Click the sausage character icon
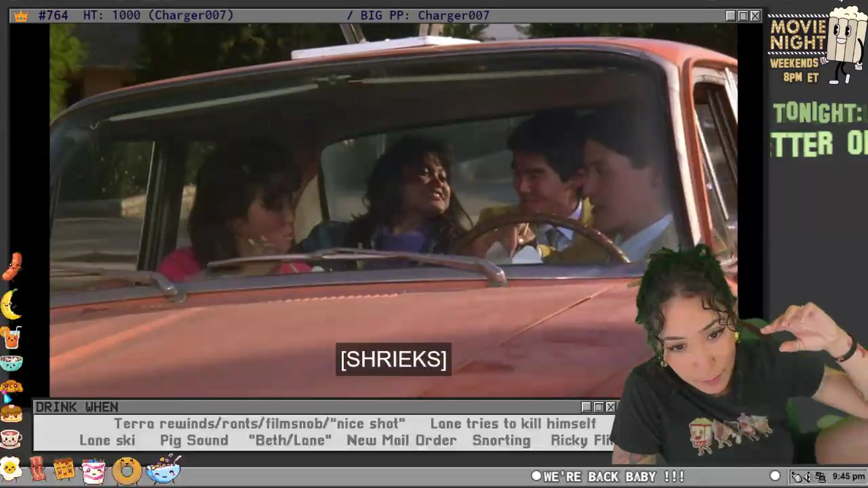The width and height of the screenshot is (868, 488). (12, 266)
